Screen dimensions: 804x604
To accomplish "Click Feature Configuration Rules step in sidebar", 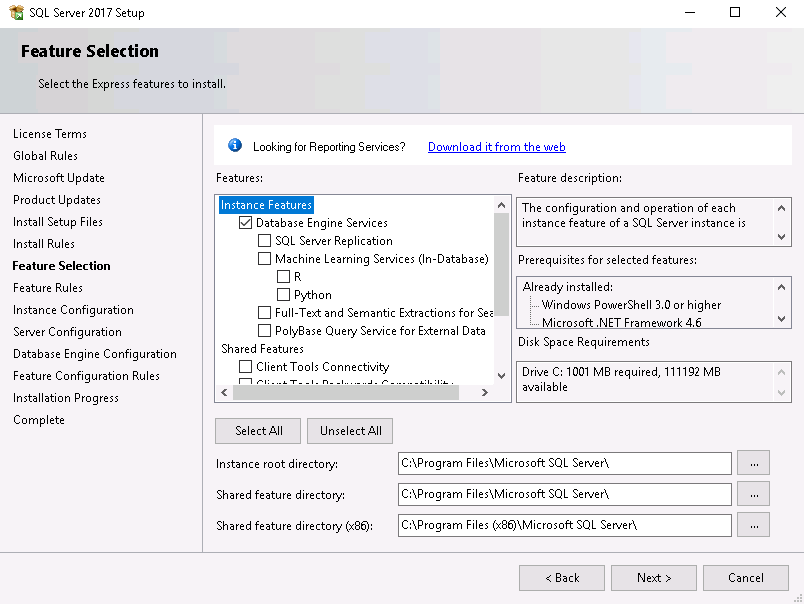I will [x=86, y=376].
